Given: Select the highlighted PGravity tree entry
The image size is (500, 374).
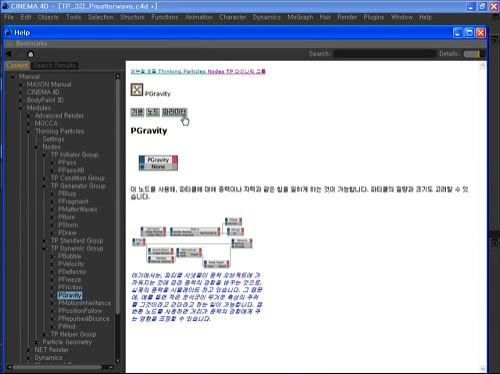Looking at the screenshot, I should pos(70,295).
